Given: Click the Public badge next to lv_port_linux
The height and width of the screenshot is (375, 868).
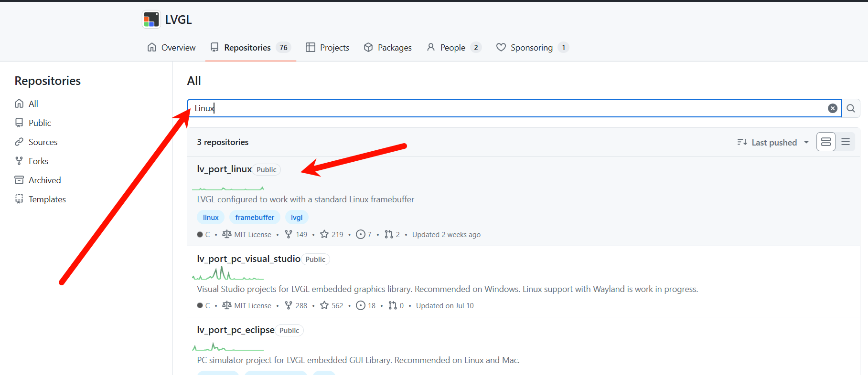Looking at the screenshot, I should 267,169.
